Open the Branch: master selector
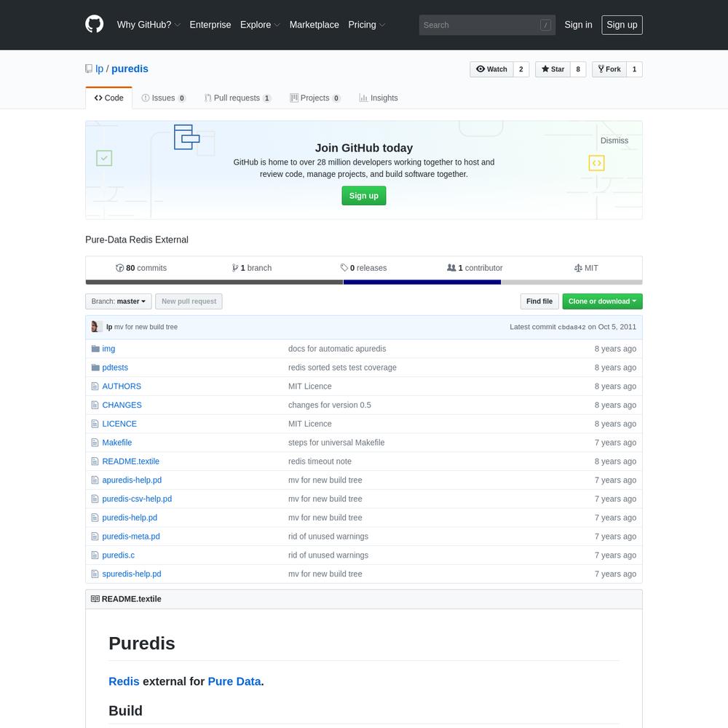 (119, 301)
